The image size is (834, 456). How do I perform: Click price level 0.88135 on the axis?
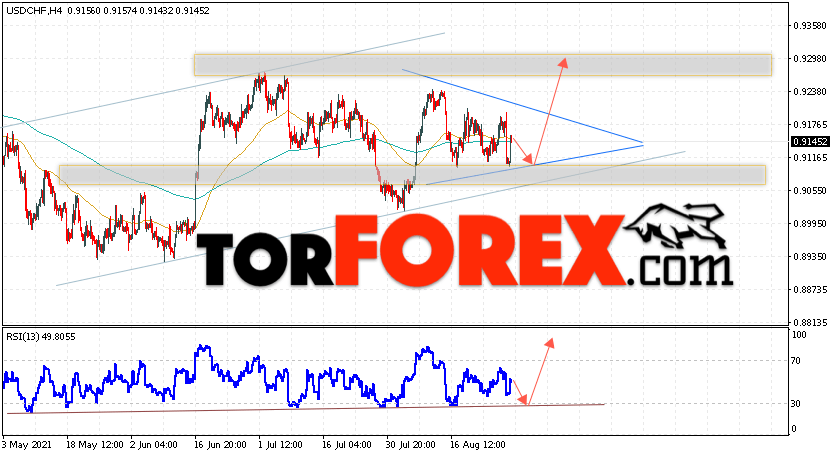tap(810, 322)
